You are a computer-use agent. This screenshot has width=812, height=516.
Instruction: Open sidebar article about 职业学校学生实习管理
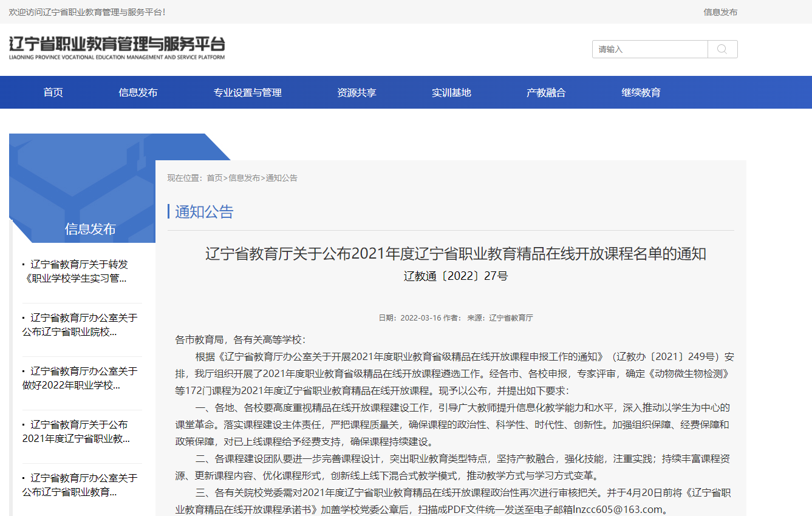click(79, 271)
